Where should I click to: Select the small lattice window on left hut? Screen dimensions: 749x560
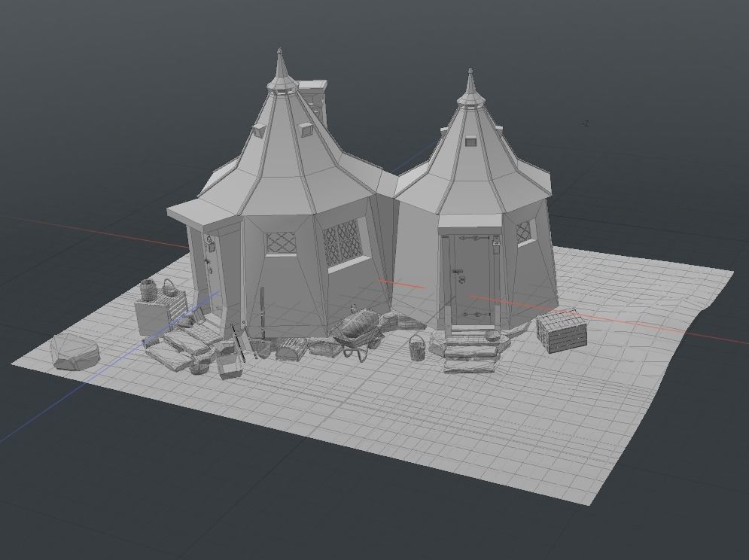280,242
